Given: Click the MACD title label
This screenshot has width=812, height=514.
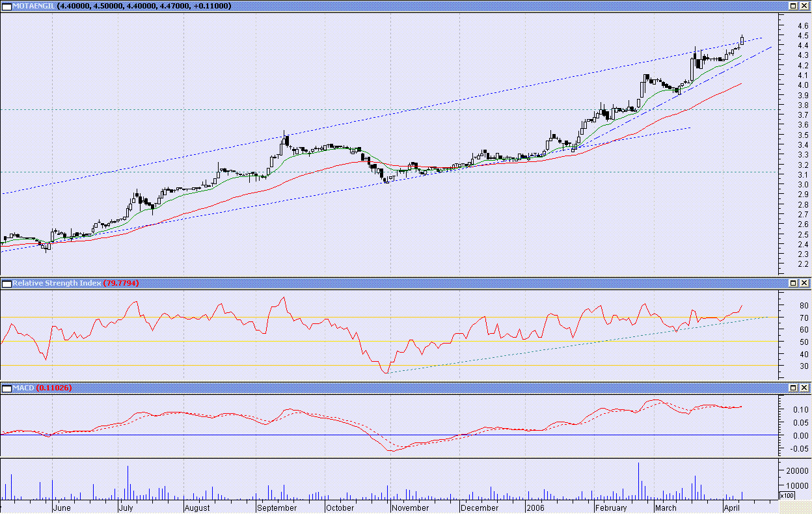Looking at the screenshot, I should (23, 388).
